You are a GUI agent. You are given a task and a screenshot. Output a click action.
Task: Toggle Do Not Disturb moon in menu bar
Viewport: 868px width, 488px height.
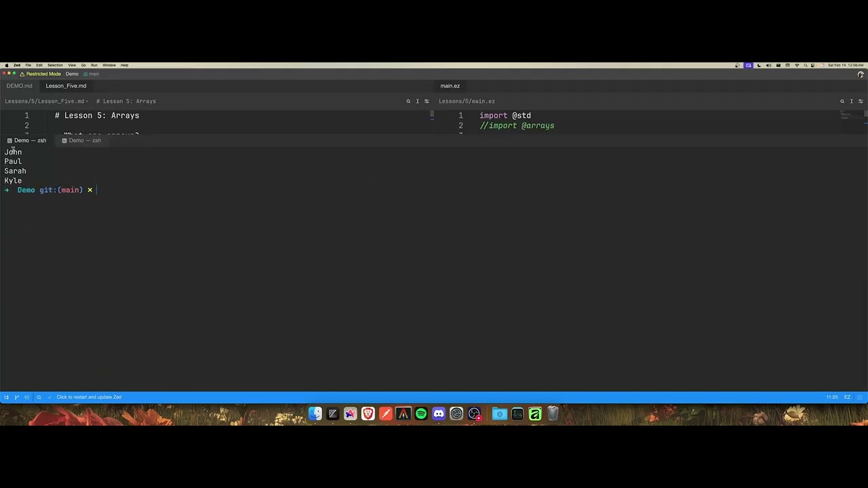point(759,65)
